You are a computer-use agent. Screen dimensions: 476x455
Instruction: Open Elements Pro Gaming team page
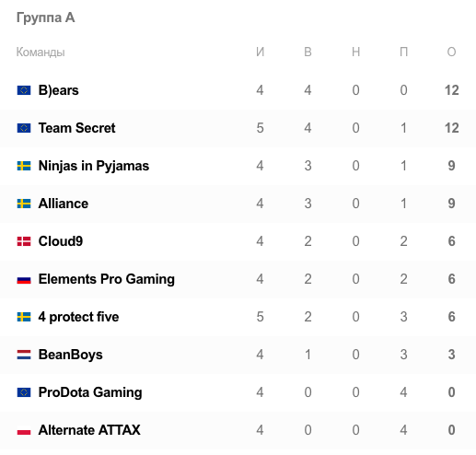coord(107,279)
